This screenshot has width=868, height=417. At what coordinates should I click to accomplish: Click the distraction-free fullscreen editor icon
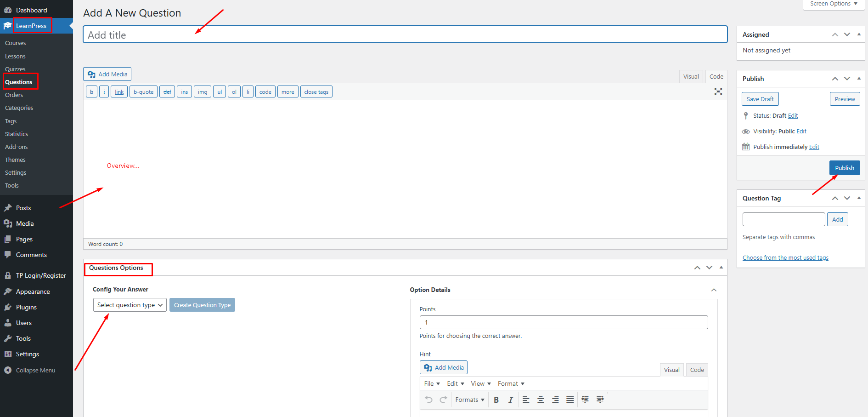718,91
